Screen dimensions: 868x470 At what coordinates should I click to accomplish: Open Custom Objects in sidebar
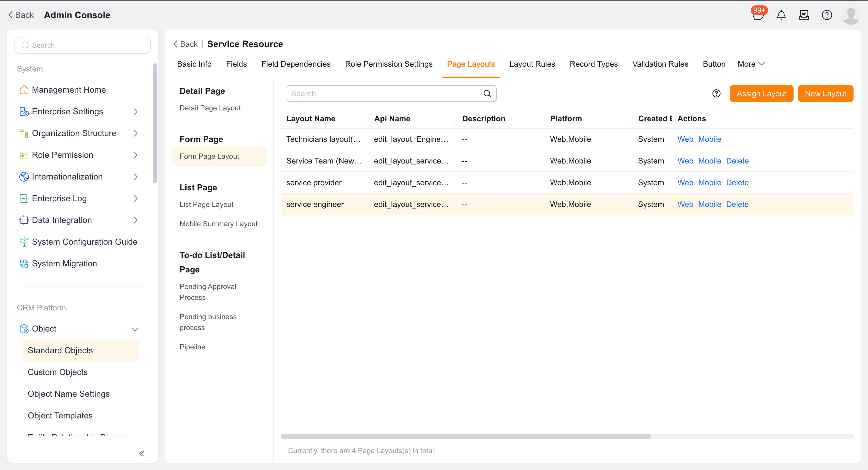57,372
